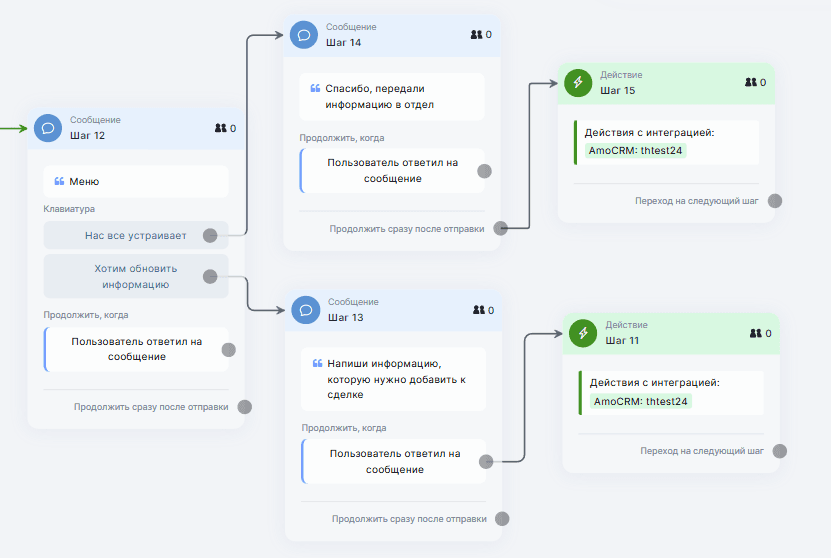Click the message icon of Шаг 14
Viewport: 831px width, 558px height.
pos(304,35)
